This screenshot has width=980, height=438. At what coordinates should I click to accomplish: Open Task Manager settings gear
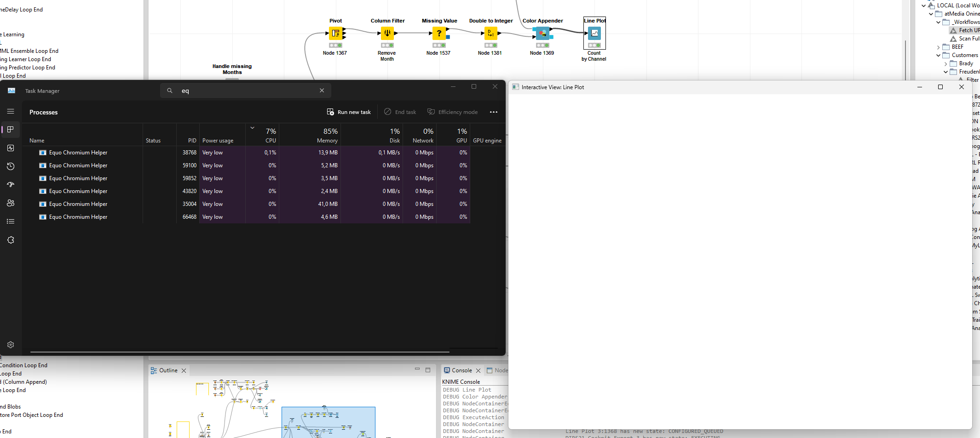(11, 345)
